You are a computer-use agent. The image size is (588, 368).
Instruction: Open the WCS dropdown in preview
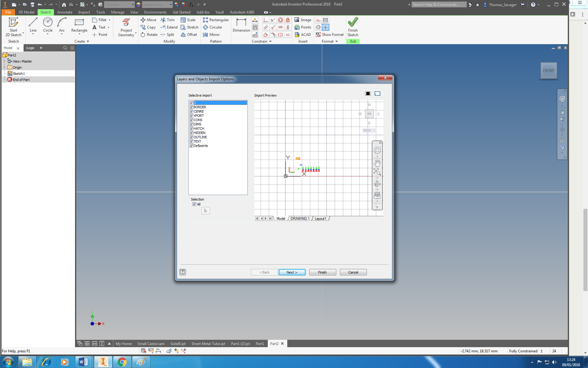coord(373,131)
